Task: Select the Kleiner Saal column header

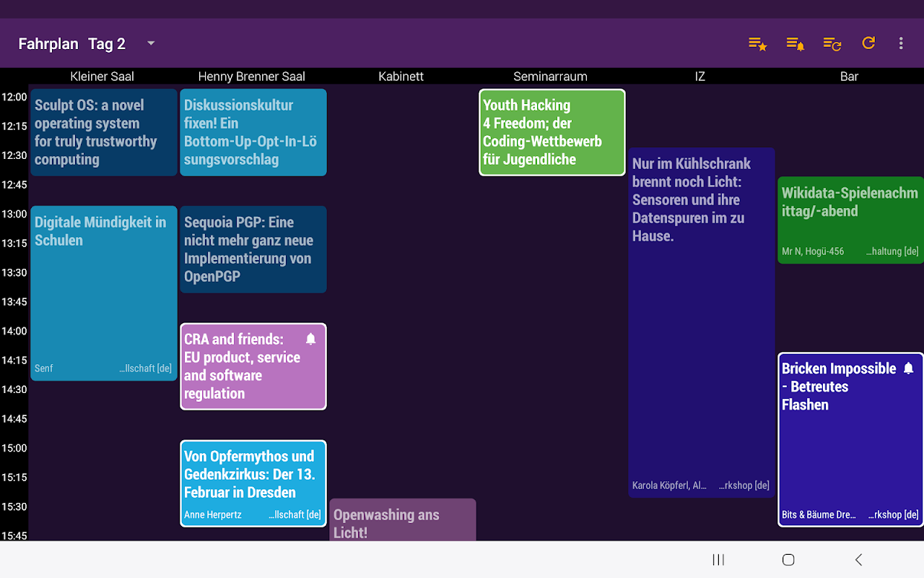Action: [x=103, y=77]
